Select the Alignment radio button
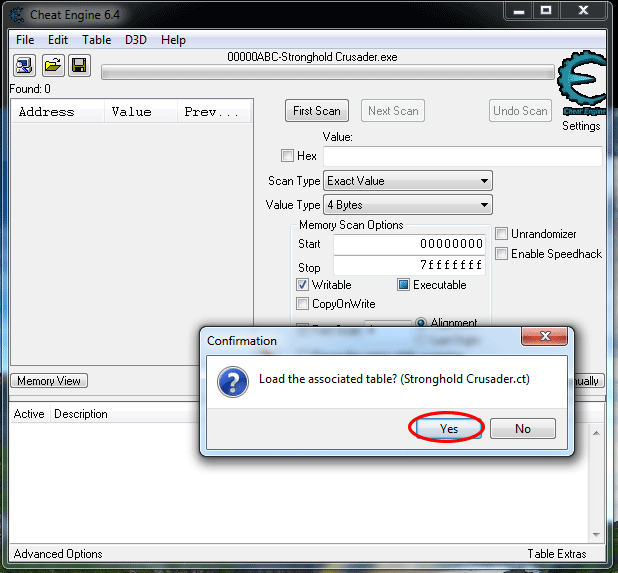This screenshot has width=618, height=573. point(421,322)
